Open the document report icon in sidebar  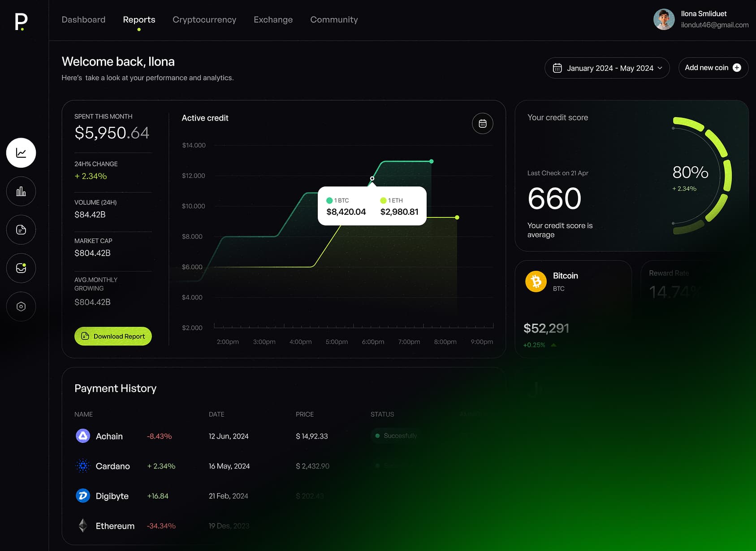(x=21, y=230)
